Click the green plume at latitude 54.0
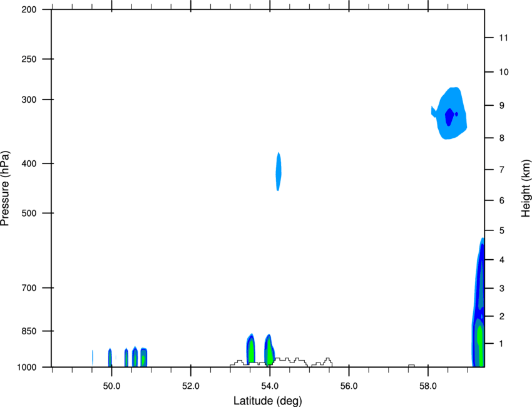The image size is (532, 407). pos(269,349)
